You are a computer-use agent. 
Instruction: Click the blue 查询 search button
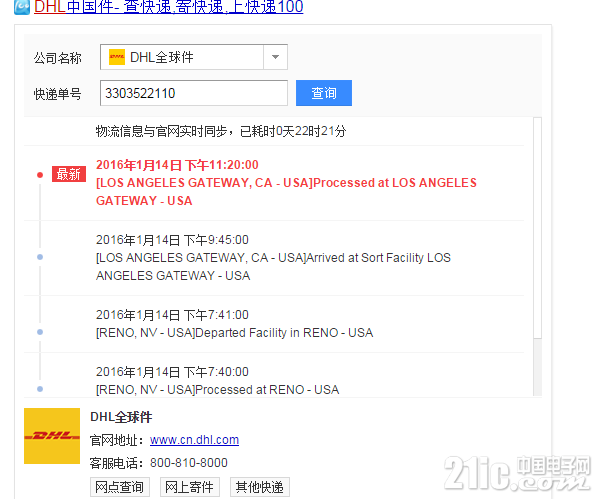click(x=324, y=93)
